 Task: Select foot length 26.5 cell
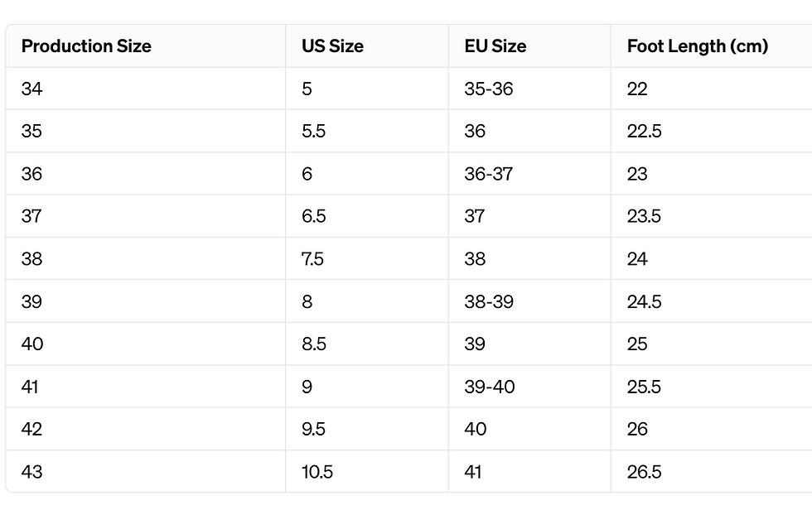(712, 471)
